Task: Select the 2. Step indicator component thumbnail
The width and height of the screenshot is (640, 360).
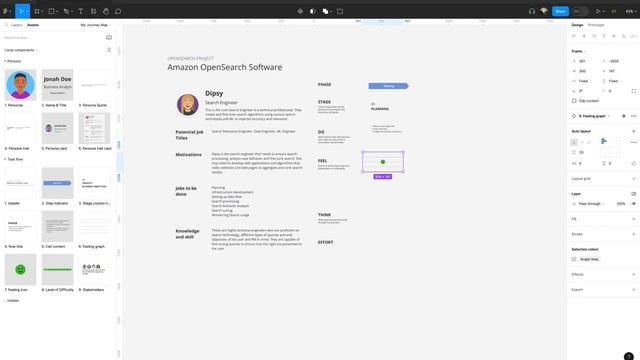Action: coord(58,183)
